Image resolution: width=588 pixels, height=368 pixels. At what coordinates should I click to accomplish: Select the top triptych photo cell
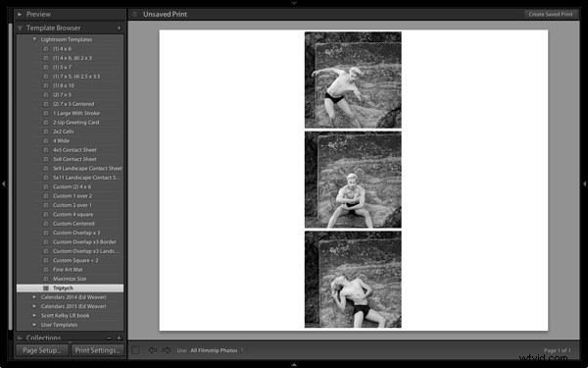click(353, 80)
